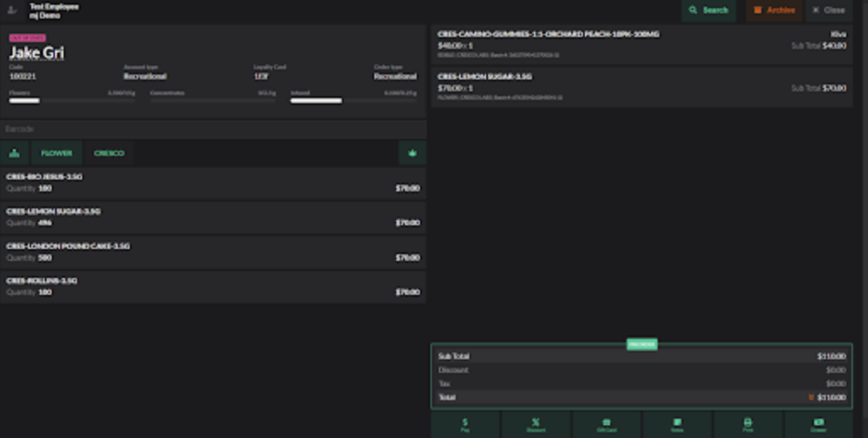Select the Gift Card icon button
The width and height of the screenshot is (868, 438).
point(607,424)
